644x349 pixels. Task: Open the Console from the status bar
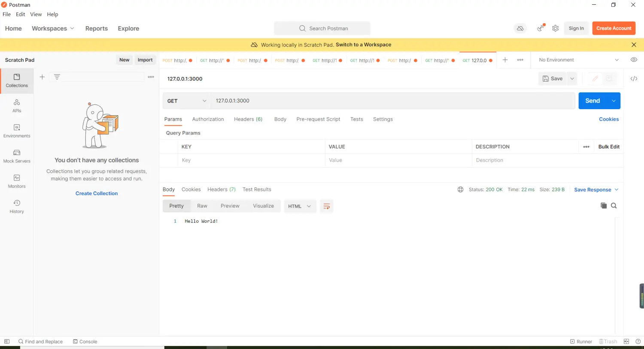pos(85,342)
